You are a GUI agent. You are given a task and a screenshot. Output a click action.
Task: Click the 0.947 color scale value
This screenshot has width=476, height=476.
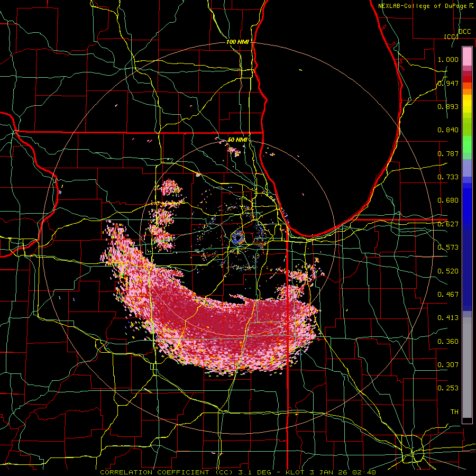pos(448,83)
